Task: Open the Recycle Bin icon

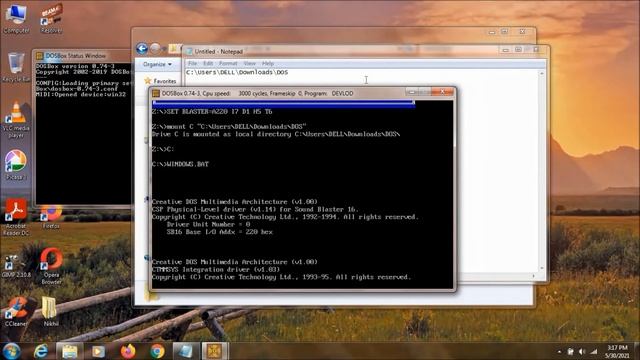Action: pyautogui.click(x=16, y=67)
